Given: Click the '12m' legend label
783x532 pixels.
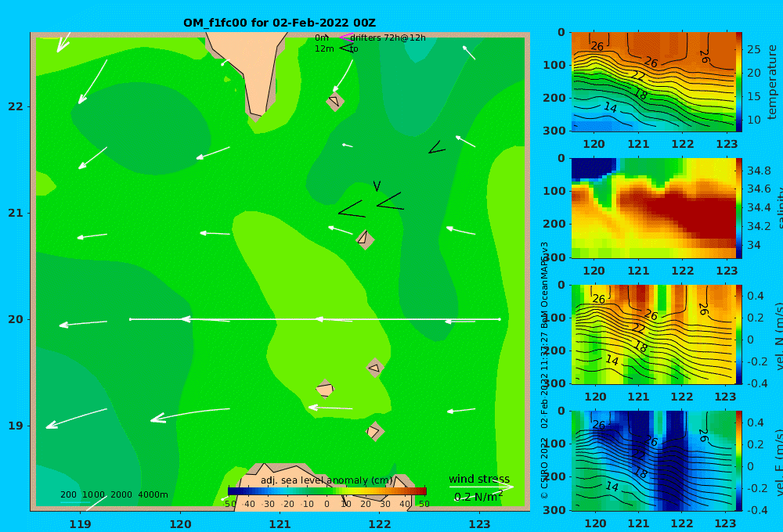Looking at the screenshot, I should click(324, 49).
